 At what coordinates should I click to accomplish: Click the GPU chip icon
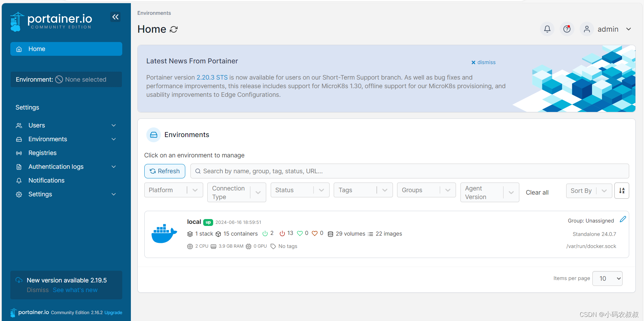click(x=249, y=246)
